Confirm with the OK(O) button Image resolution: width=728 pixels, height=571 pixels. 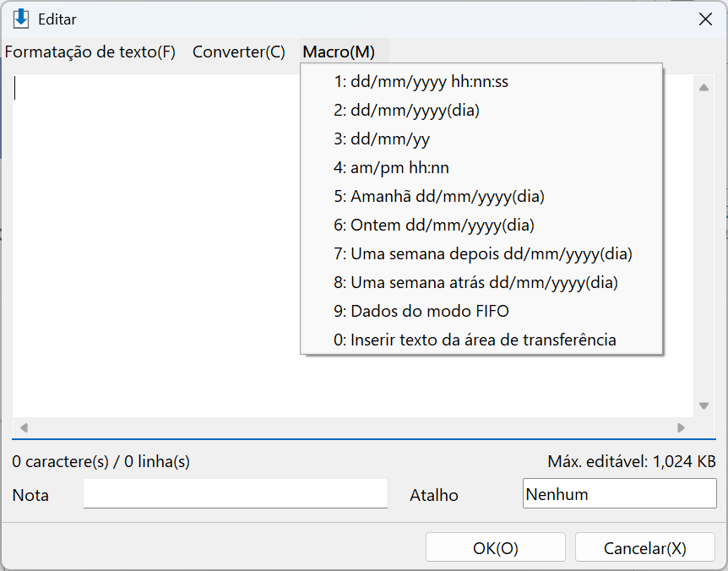pos(496,548)
